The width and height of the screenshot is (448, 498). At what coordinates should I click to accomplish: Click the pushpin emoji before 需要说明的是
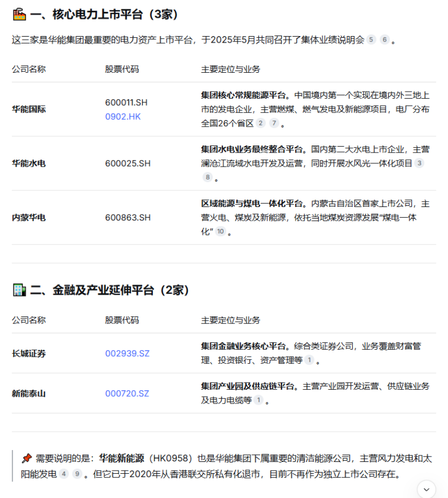point(26,458)
